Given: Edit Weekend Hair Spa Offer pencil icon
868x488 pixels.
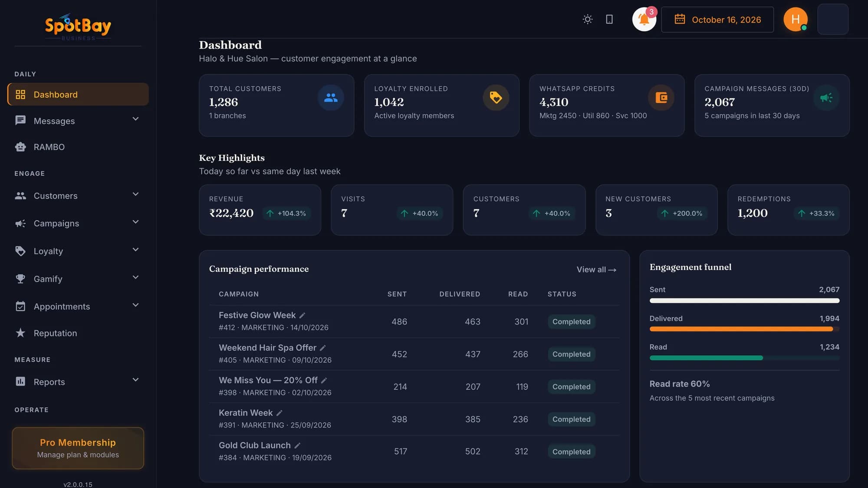Looking at the screenshot, I should click(323, 348).
